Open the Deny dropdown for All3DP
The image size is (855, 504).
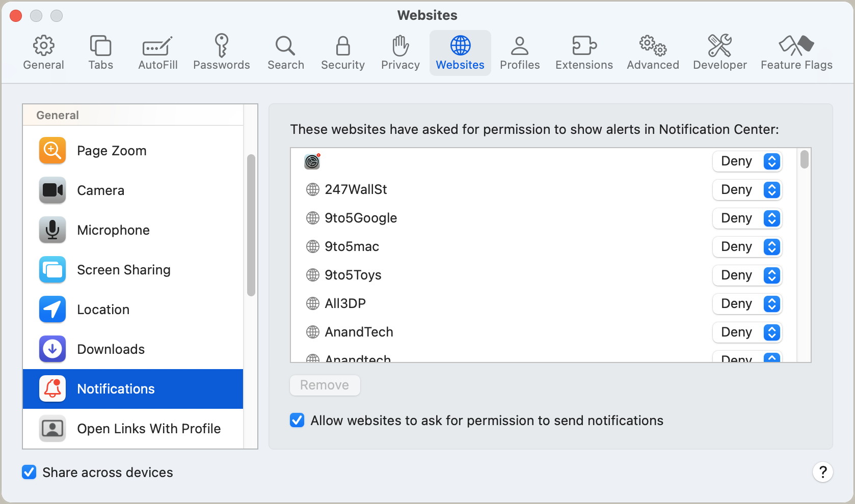coord(747,304)
